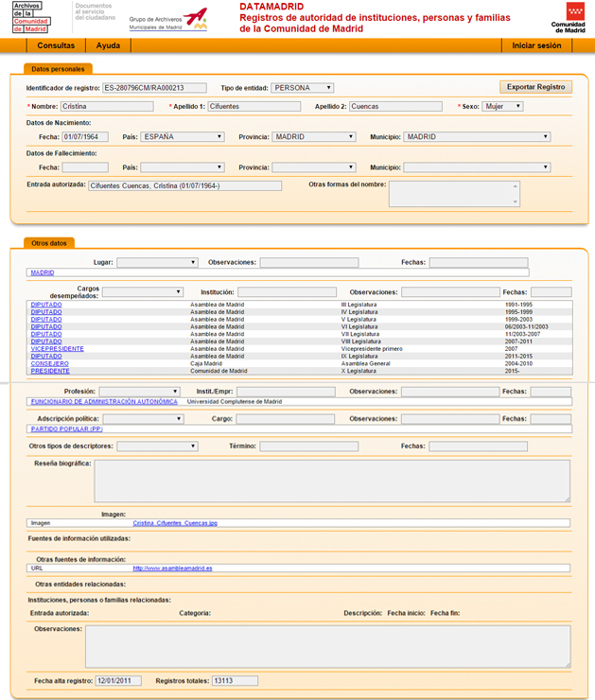This screenshot has height=700, width=595.
Task: Open the Cristina_Cifuentes_Cuencas.jpg image link
Action: (x=175, y=523)
